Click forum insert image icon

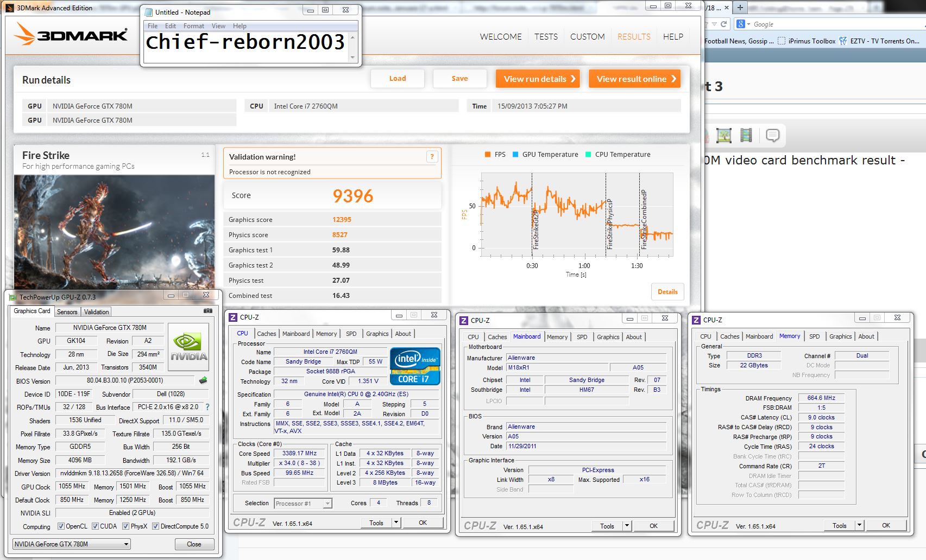724,135
